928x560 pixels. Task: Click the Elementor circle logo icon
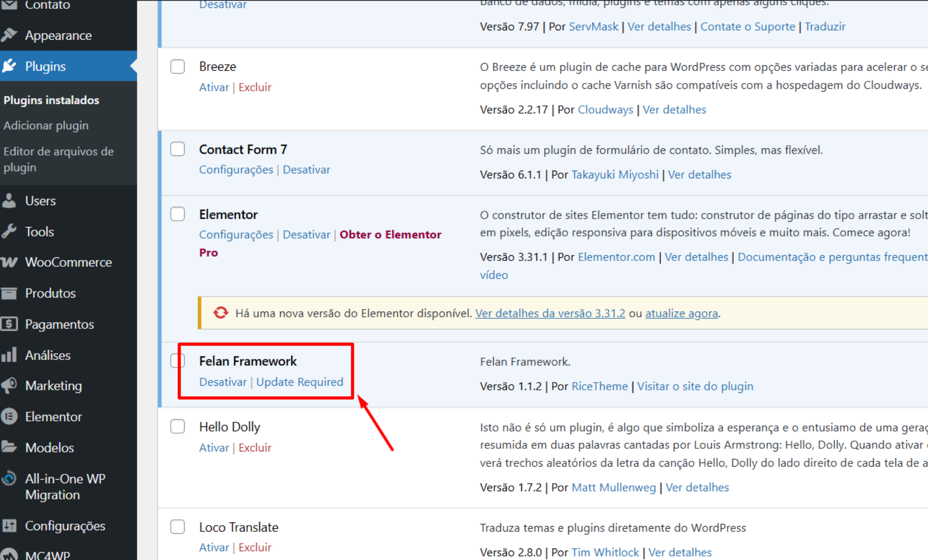pos(9,416)
